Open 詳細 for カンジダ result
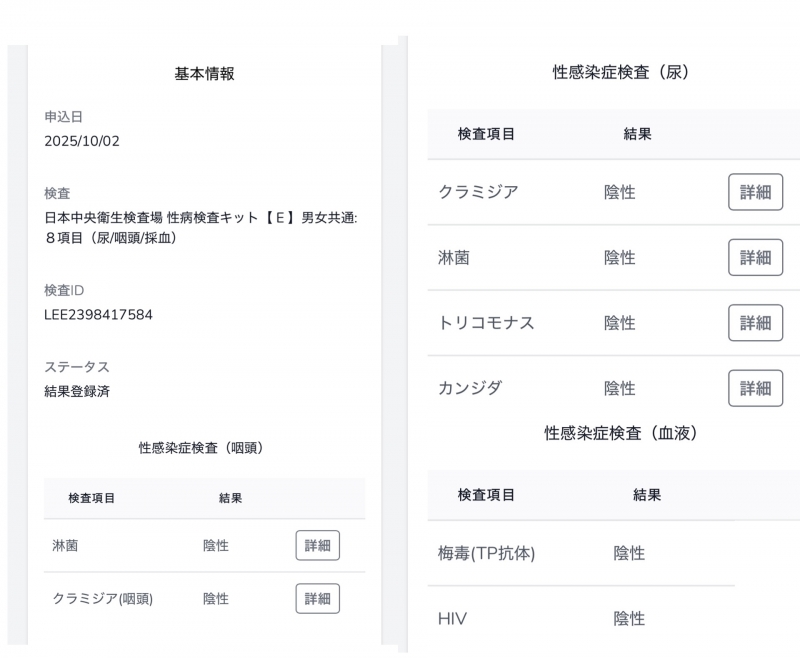Viewport: 800px width, 658px height. tap(755, 388)
